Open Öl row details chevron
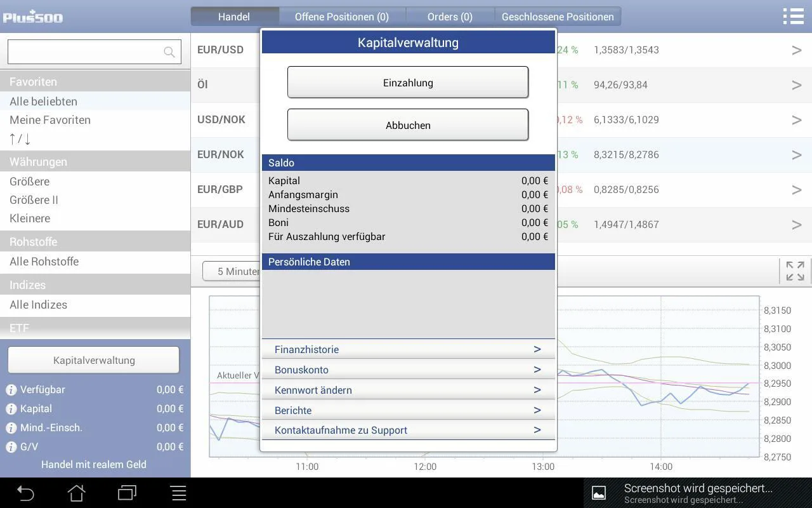Screen dimensions: 812x508 click(797, 85)
